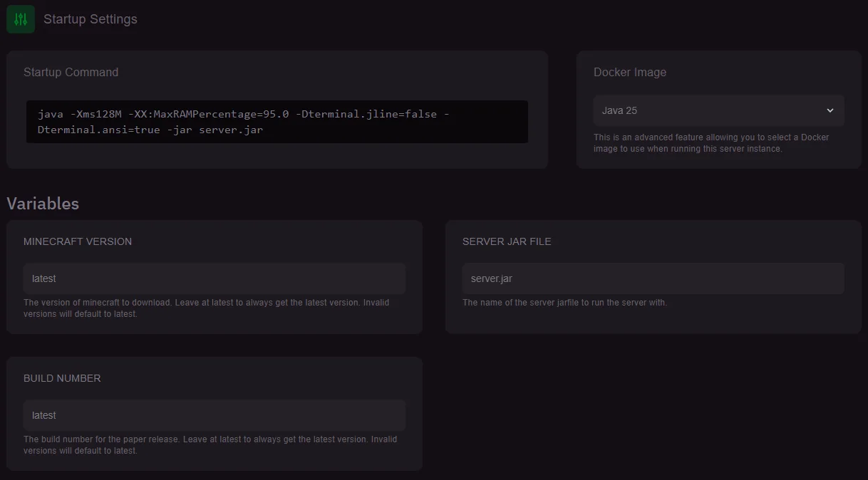Open the Docker Image Java 25 dropdown
868x480 pixels.
click(x=719, y=110)
